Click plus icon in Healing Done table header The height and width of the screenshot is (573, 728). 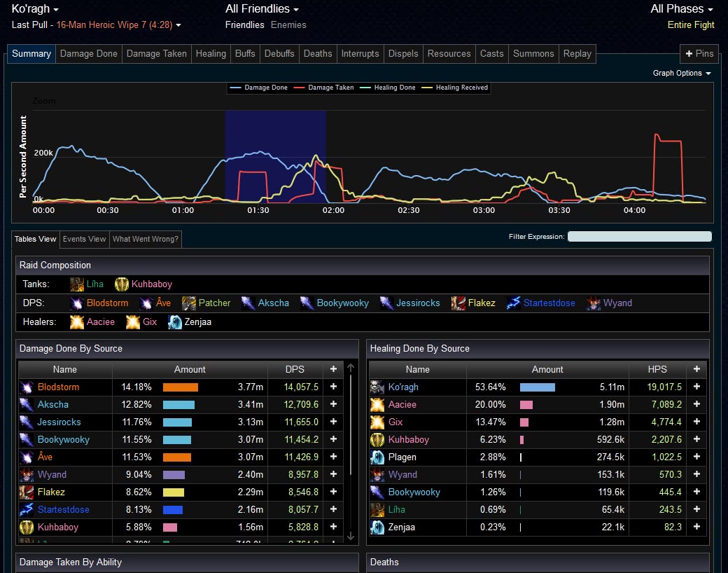click(696, 369)
